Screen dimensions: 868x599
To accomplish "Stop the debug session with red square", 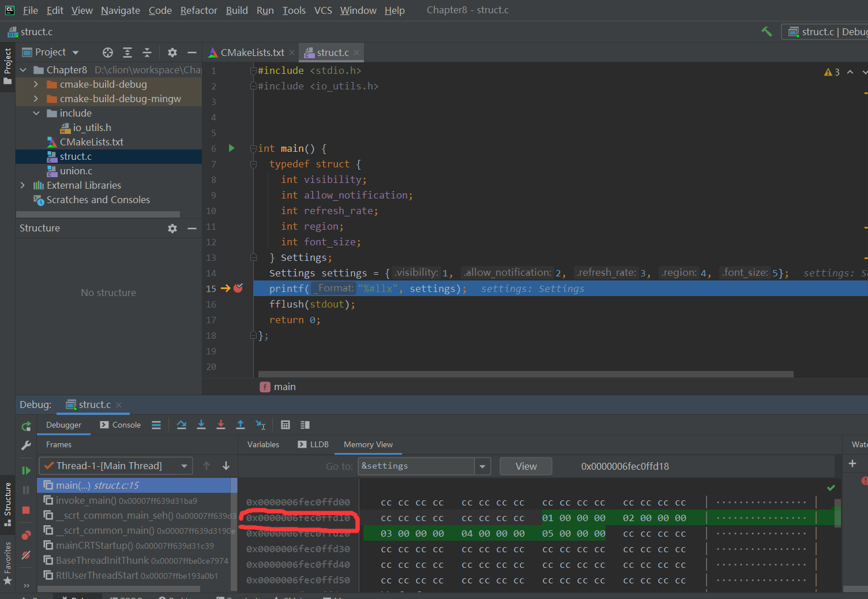I will 26,510.
